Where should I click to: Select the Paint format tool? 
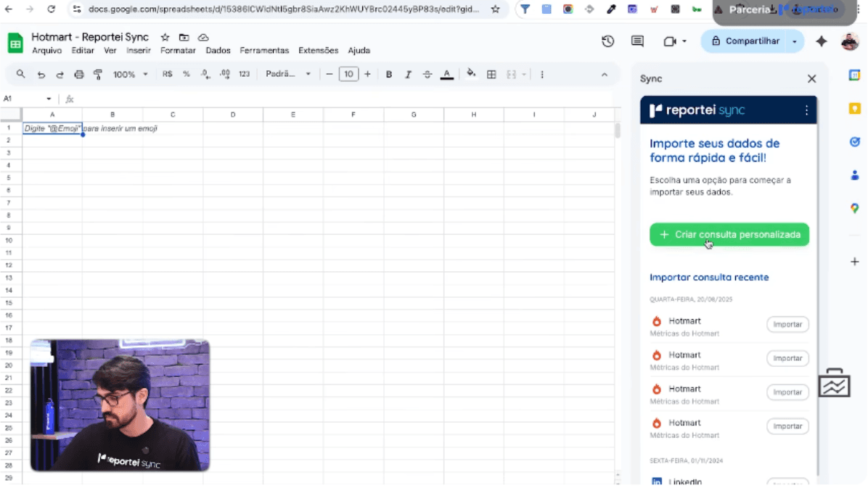pyautogui.click(x=98, y=74)
